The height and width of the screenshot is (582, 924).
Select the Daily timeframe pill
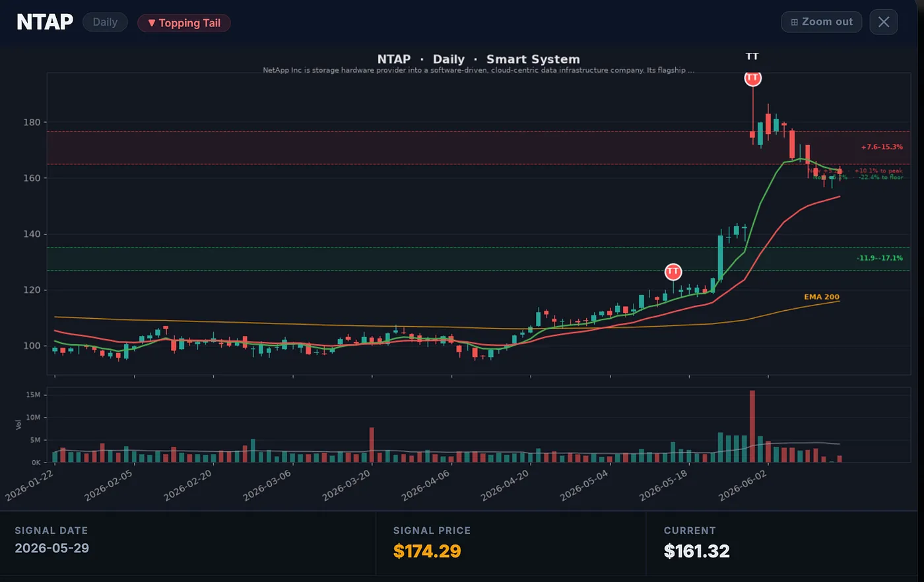[105, 22]
